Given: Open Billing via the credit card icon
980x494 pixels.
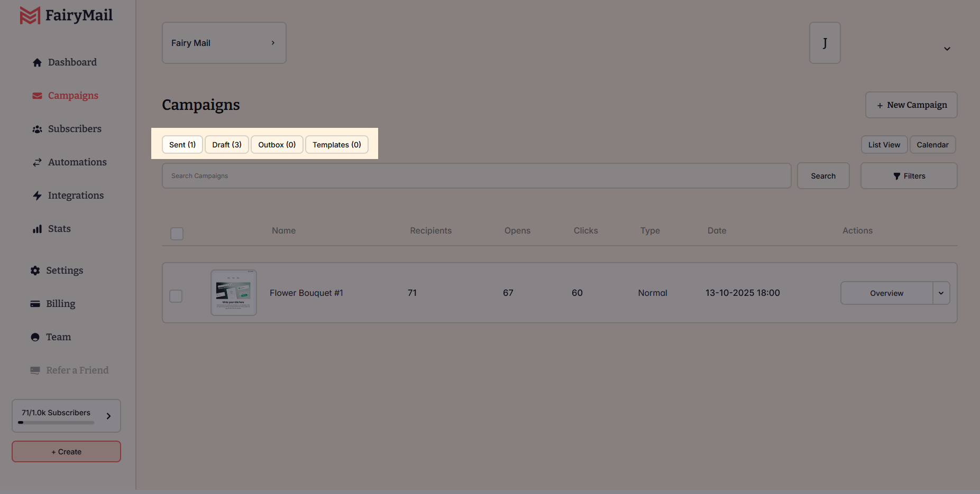Looking at the screenshot, I should pos(35,304).
